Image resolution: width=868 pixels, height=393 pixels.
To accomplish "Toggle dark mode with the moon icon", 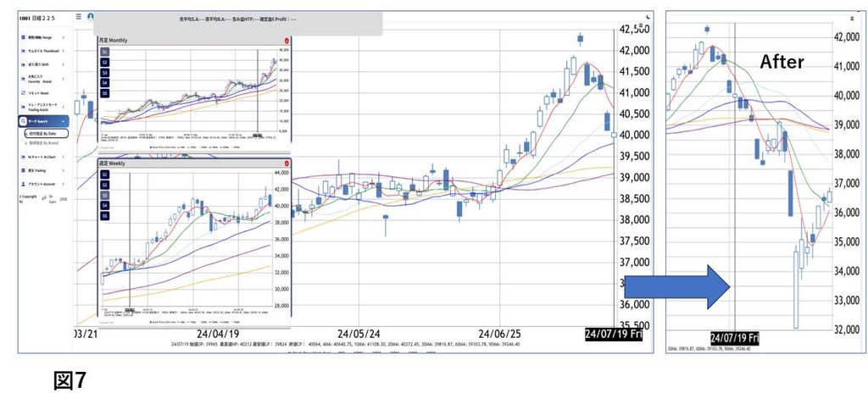I will [x=648, y=17].
